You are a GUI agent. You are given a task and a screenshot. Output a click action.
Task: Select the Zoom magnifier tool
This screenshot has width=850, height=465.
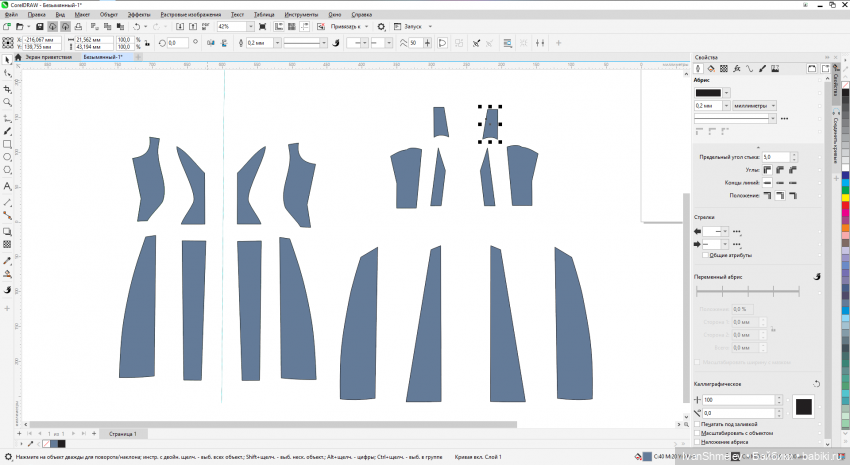7,102
